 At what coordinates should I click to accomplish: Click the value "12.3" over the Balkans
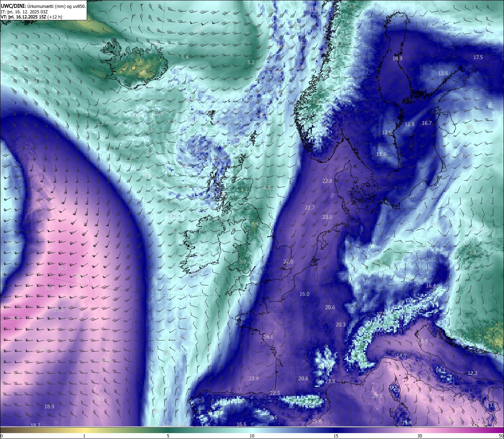(472, 373)
